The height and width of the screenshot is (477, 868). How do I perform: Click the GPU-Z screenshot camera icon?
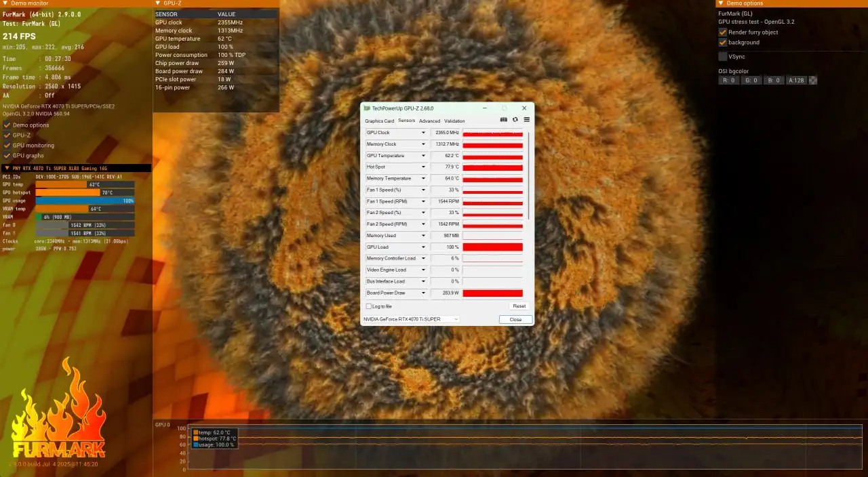[504, 120]
